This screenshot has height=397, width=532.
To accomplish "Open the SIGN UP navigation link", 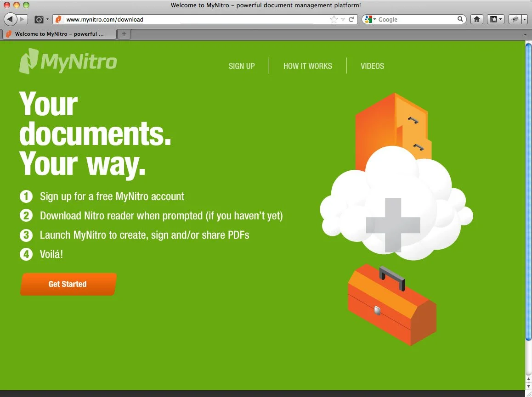I will 242,66.
